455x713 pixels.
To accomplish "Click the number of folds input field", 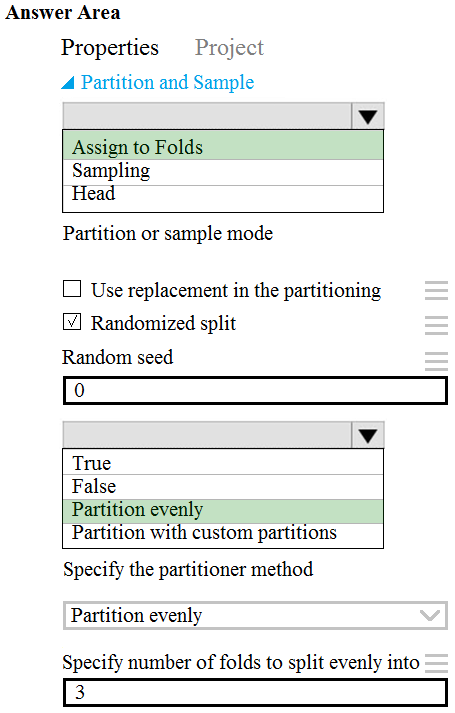I will [x=255, y=693].
